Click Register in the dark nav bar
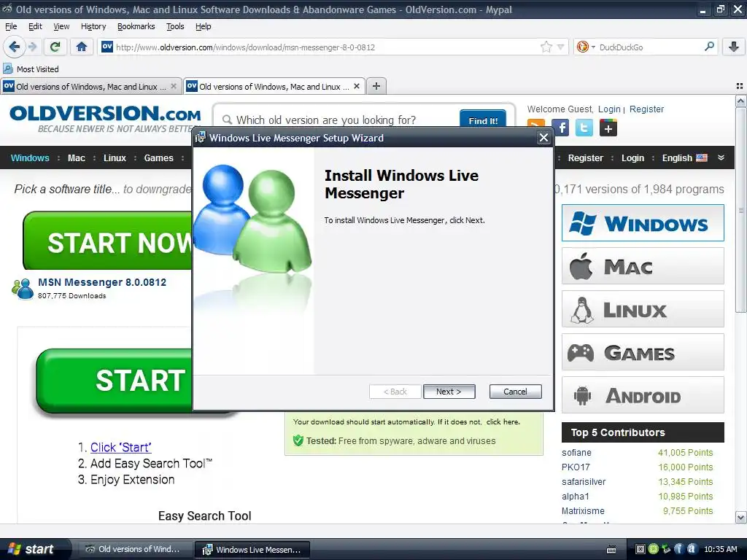747x560 pixels. tap(586, 157)
